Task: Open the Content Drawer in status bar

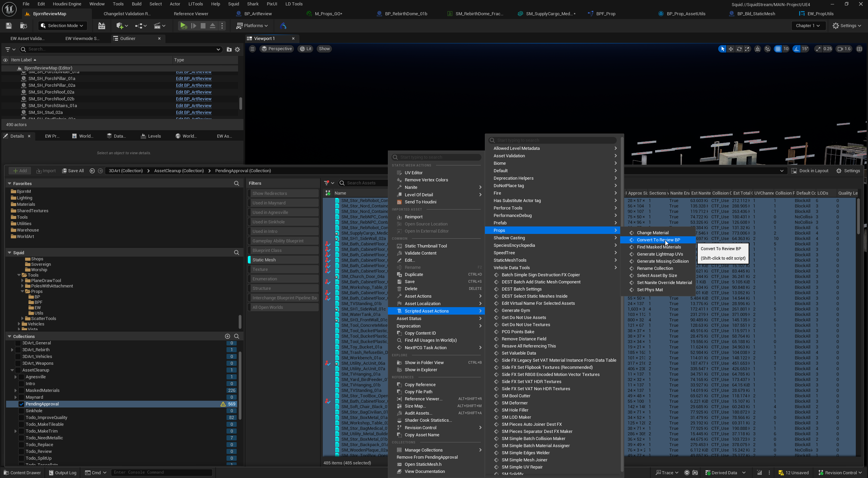Action: tap(22, 473)
